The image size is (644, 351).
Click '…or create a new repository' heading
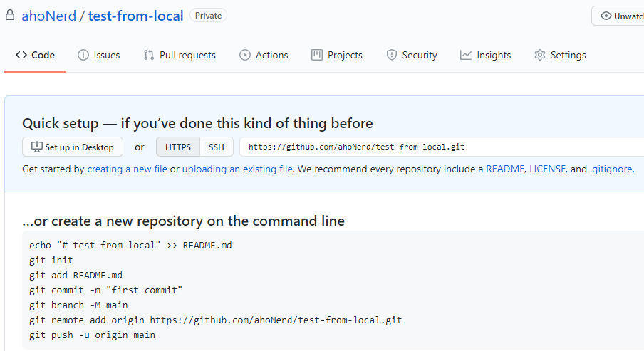(183, 221)
